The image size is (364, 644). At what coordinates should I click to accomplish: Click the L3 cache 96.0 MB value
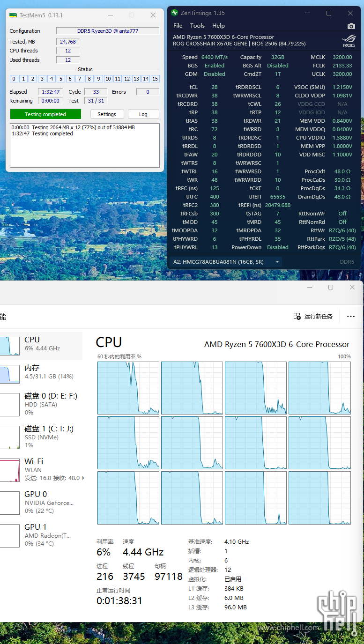coord(236,607)
